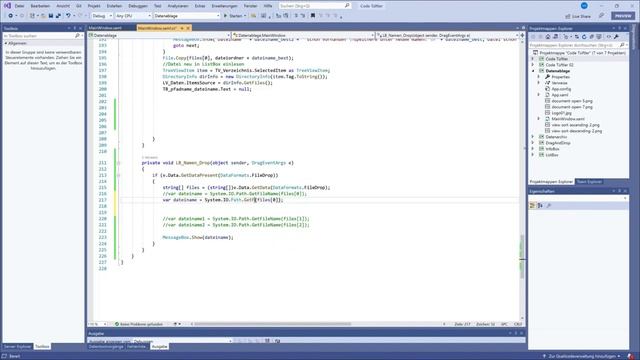Click the Navigate Backward round icon
The width and height of the screenshot is (640, 360).
coord(11,16)
